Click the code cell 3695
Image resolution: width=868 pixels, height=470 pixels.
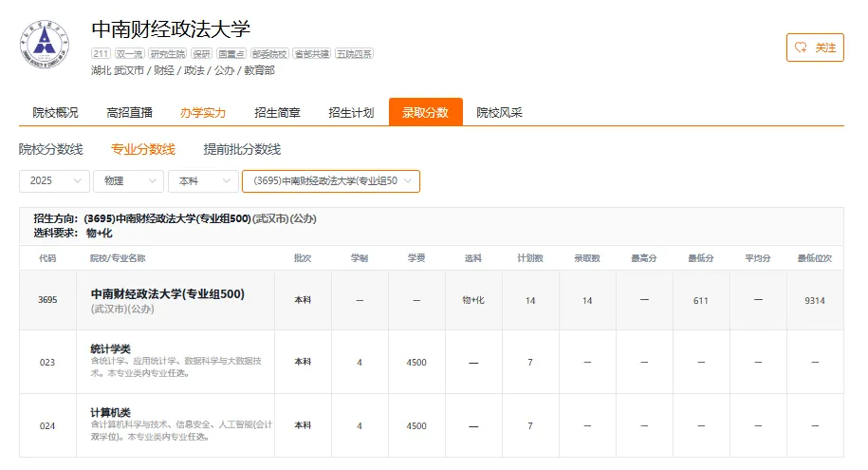(47, 300)
